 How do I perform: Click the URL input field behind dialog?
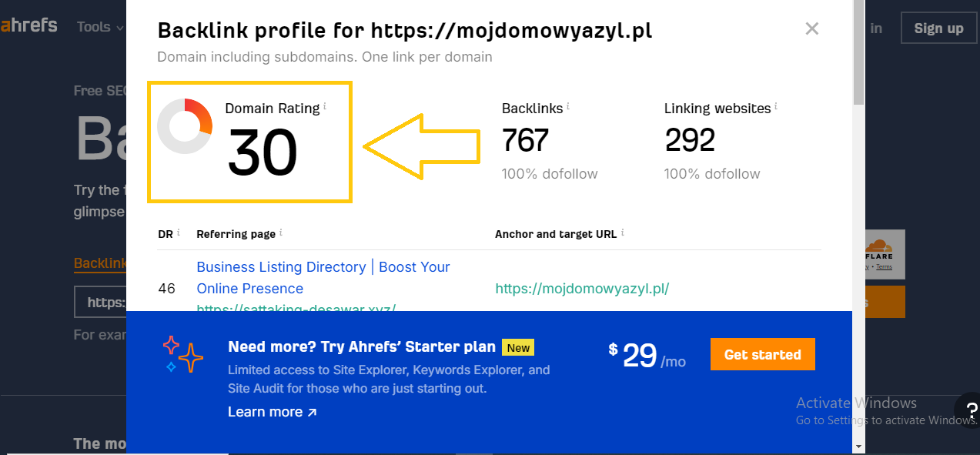100,303
